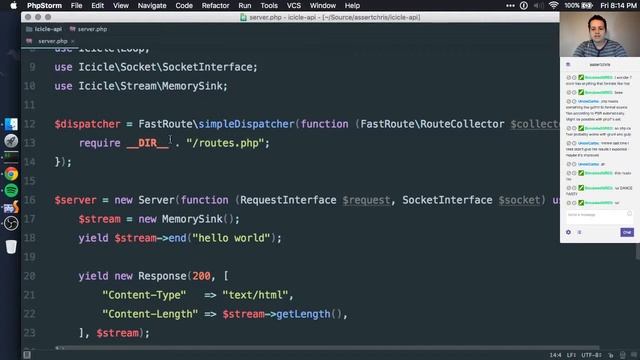The height and width of the screenshot is (360, 640).
Task: Click the 200 status code on line 20
Action: (201, 276)
